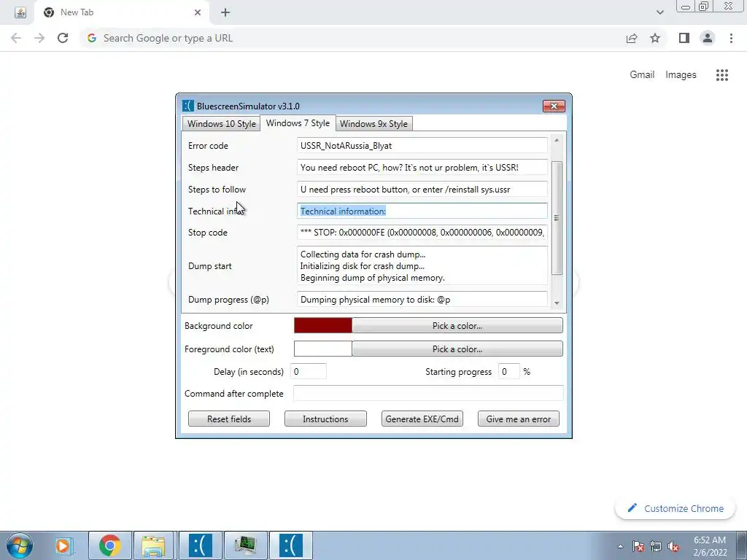The width and height of the screenshot is (747, 560).
Task: Click Give me an error
Action: [519, 419]
